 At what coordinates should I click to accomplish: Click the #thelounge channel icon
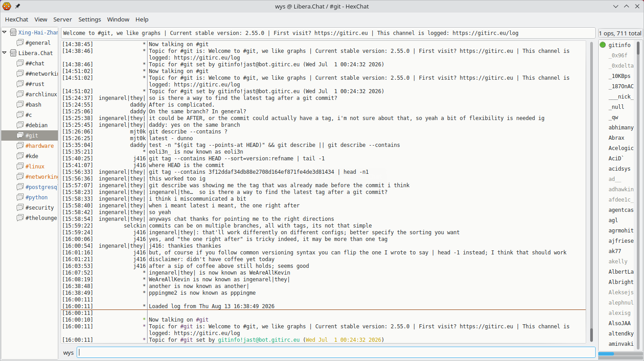click(x=20, y=218)
